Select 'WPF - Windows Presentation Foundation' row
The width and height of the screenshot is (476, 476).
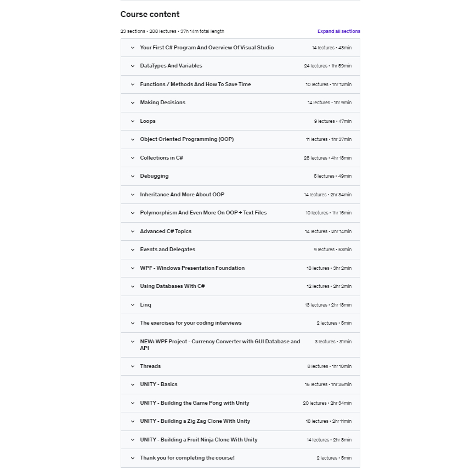click(x=192, y=268)
